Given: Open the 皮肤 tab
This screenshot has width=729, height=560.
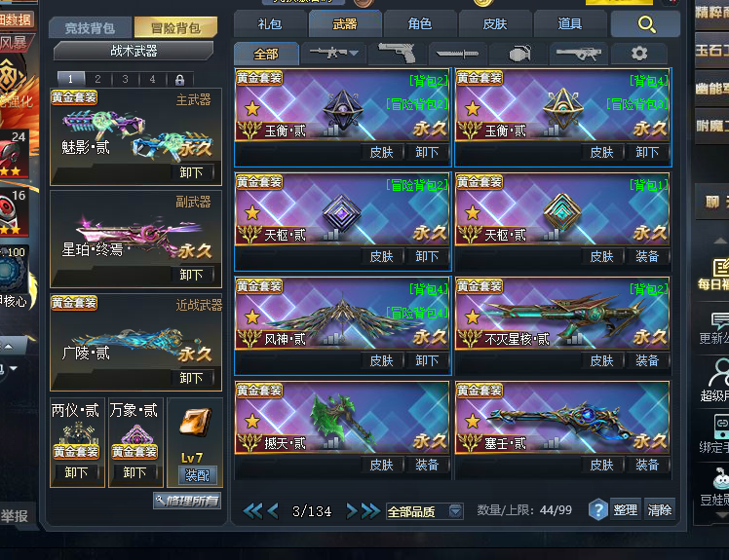Looking at the screenshot, I should point(495,24).
